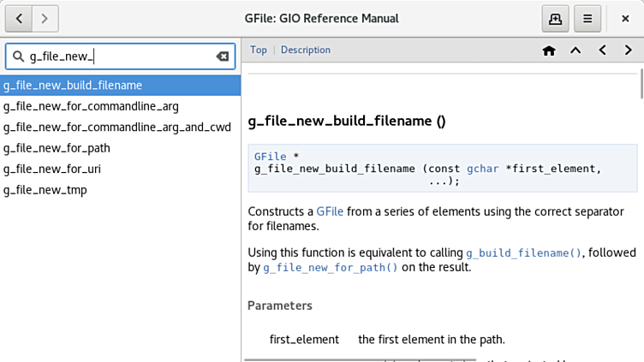The width and height of the screenshot is (644, 362).
Task: Click the Description link in page header
Action: (305, 50)
